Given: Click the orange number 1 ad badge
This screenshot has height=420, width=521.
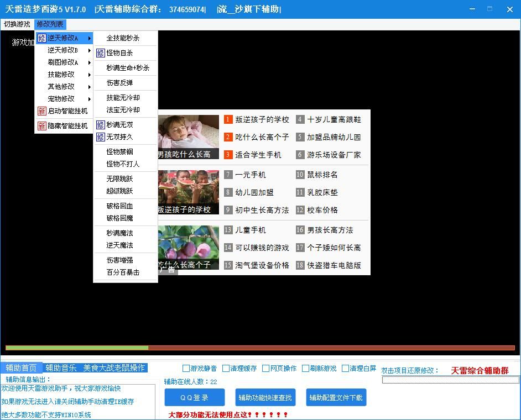Looking at the screenshot, I should [228, 119].
